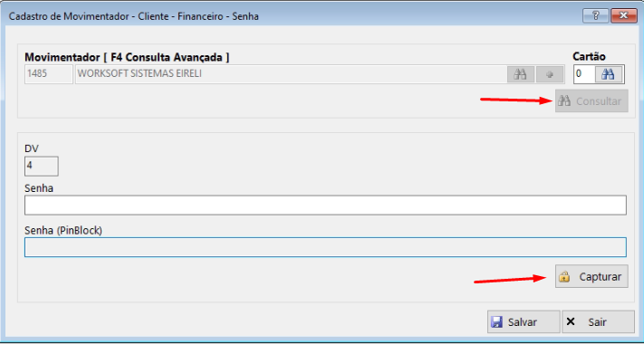Click the binoculars icon on Consultar button
Image resolution: width=644 pixels, height=344 pixels.
[564, 101]
